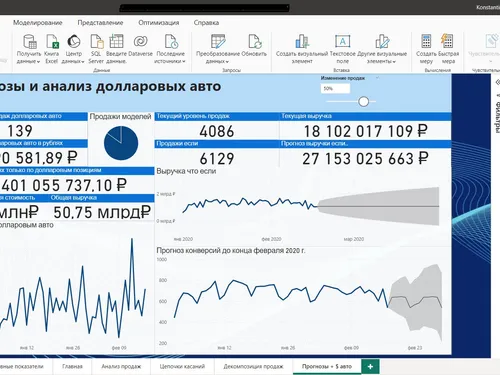Expand Преобразование данных dropdown arrow
The width and height of the screenshot is (500, 375).
click(227, 62)
